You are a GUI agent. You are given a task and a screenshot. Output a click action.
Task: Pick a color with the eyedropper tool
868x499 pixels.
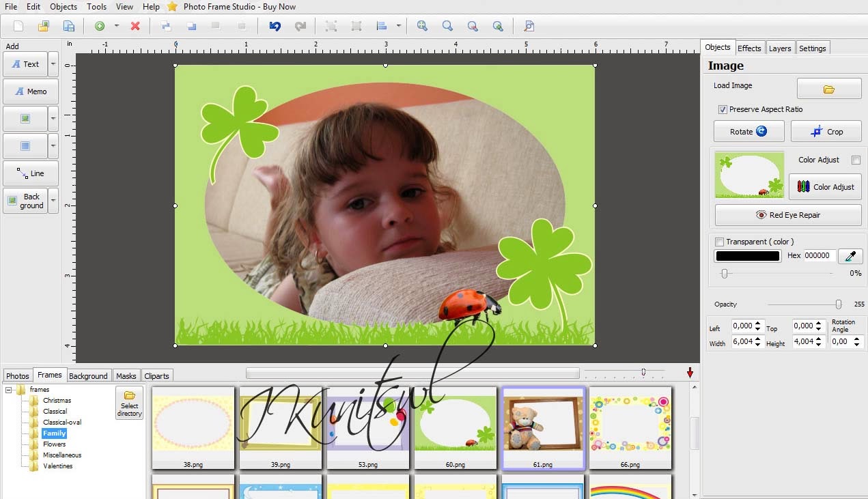(x=850, y=255)
